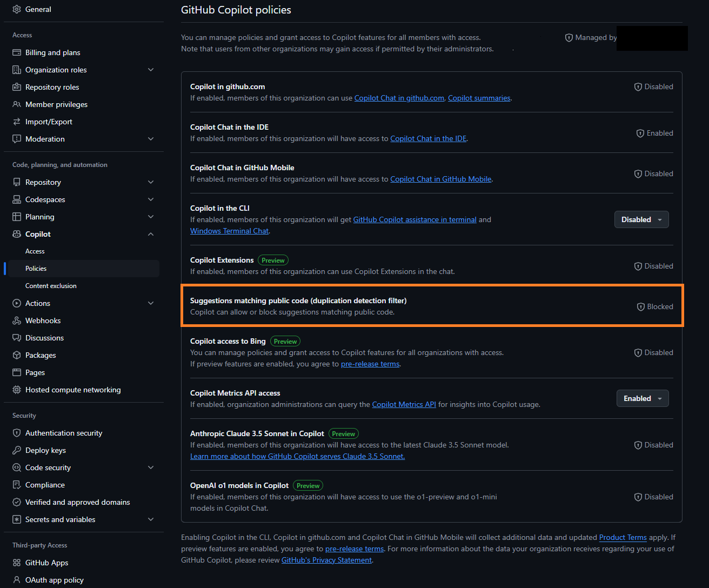Open Verified and approved domains page
Screen dimensions: 709x588
pyautogui.click(x=84, y=502)
